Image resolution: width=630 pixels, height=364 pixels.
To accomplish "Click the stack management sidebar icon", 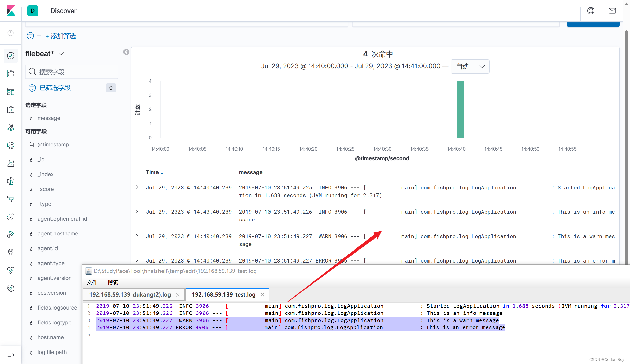I will (11, 288).
